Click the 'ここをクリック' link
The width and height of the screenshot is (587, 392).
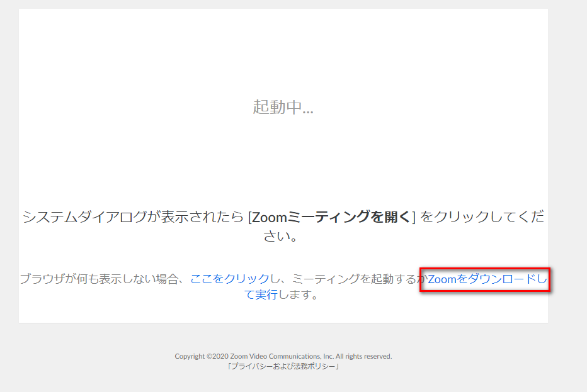[230, 279]
